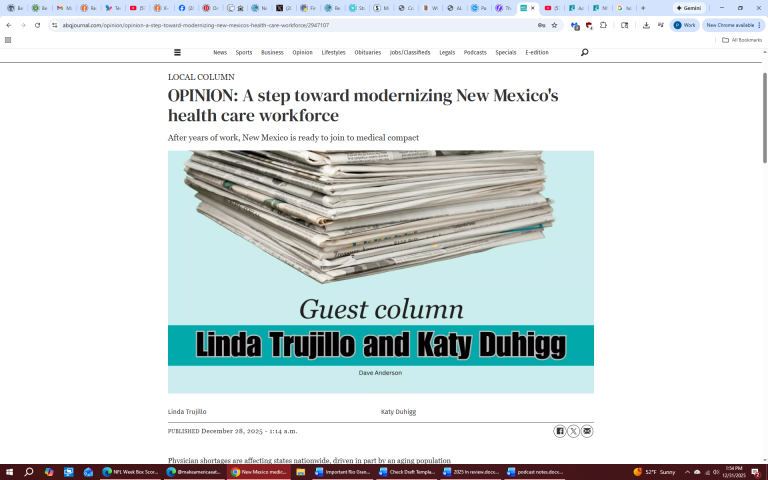Open the Chrome downloads icon

click(x=646, y=25)
